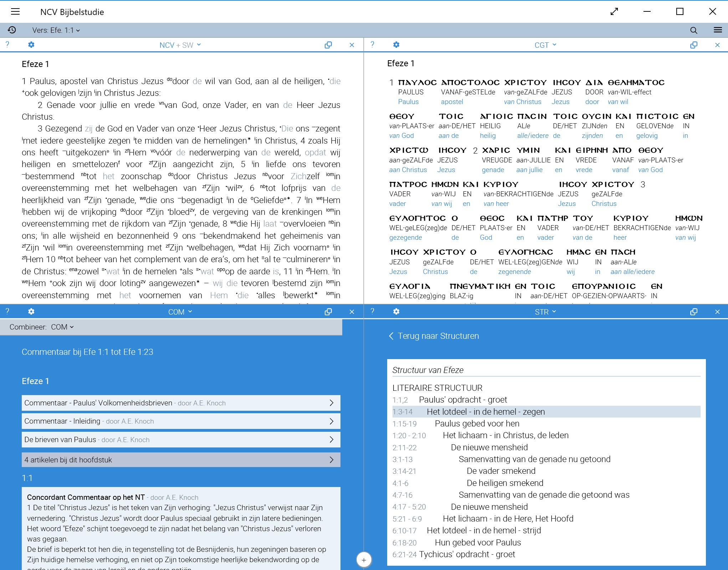
Task: Select structure row 6:10-17 Het lotdeel strijd
Action: [x=483, y=530]
